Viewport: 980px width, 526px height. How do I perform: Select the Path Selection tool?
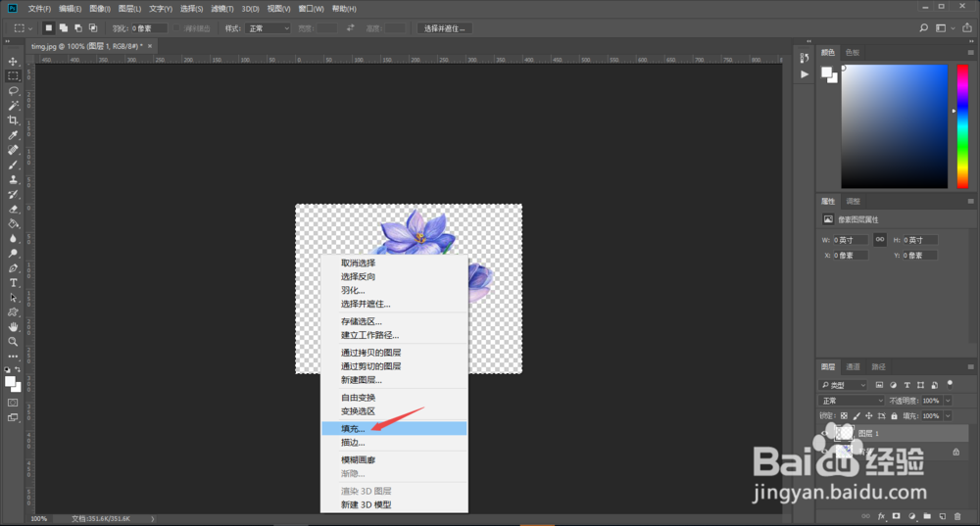click(x=13, y=298)
